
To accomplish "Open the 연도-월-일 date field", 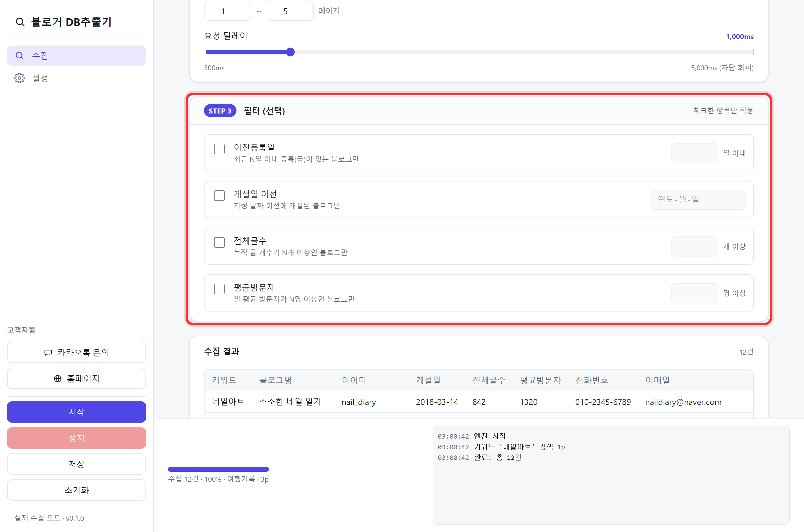I will click(698, 199).
